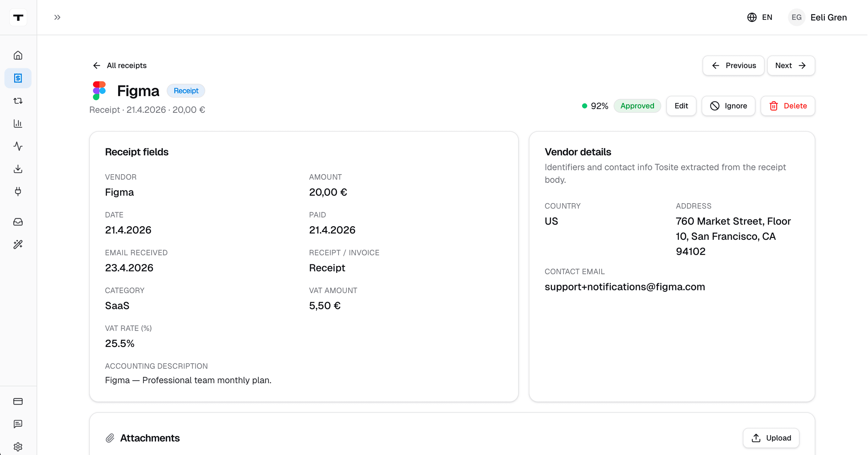Select accounting description text
868x455 pixels.
[188, 380]
